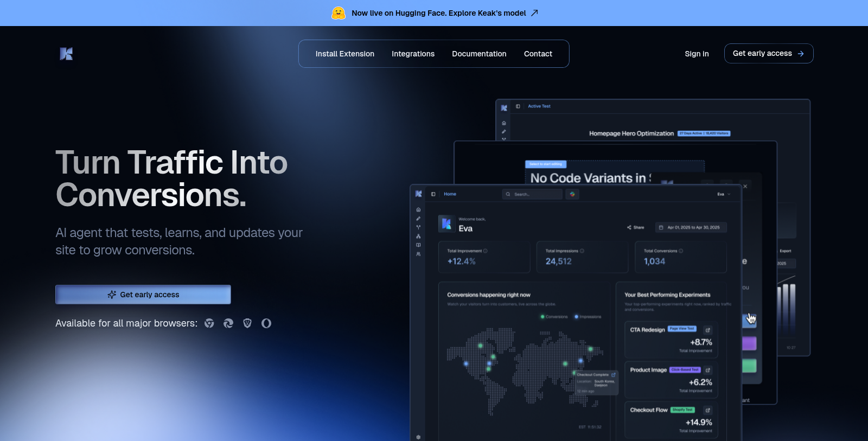Click the pencil icon in the Active Test window sidebar

tap(504, 131)
